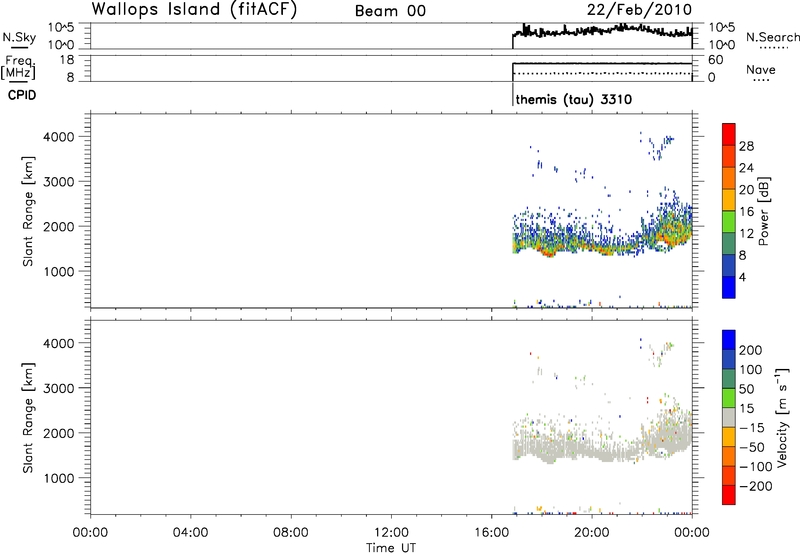Click the right '10^0' noise axis label
The image size is (800, 554).
721,45
